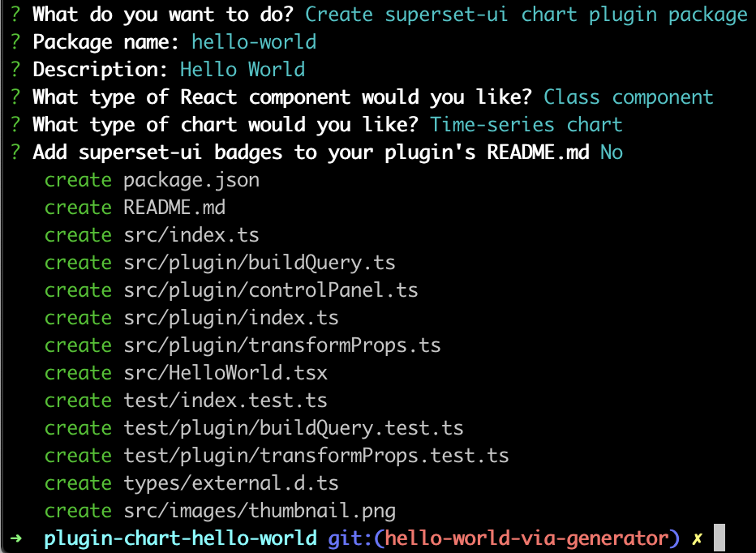The image size is (756, 553).
Task: Click src/plugin/buildQuery.ts in the output
Action: (260, 263)
